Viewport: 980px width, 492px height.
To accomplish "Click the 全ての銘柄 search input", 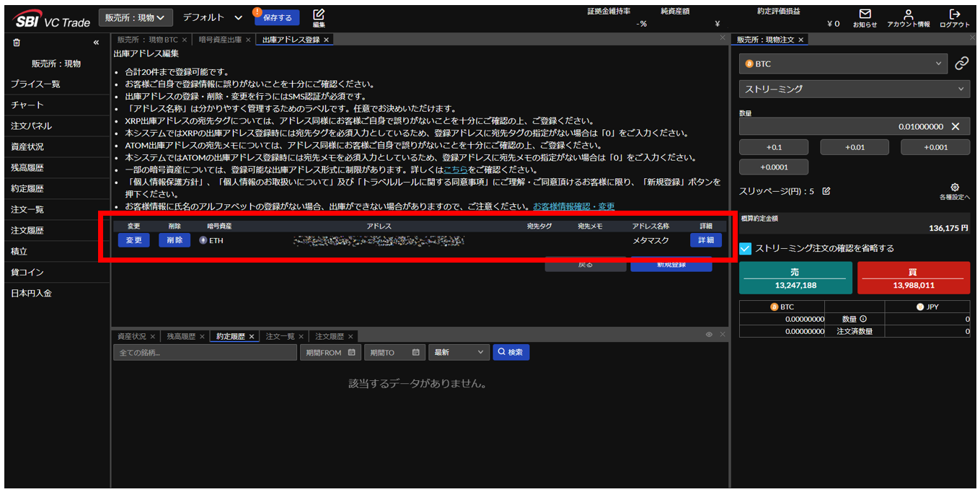I will coord(205,352).
